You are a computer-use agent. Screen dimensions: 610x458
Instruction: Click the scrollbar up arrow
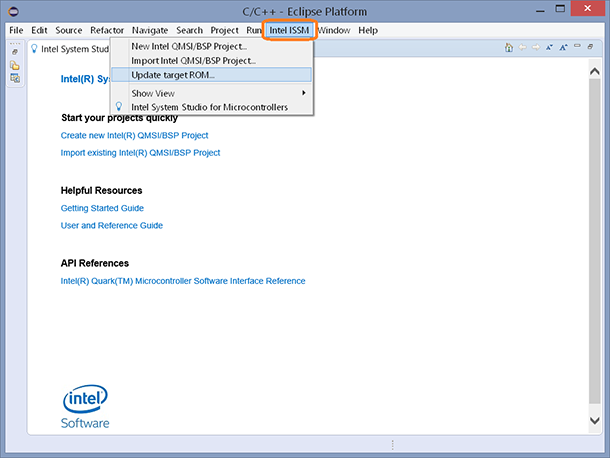594,71
